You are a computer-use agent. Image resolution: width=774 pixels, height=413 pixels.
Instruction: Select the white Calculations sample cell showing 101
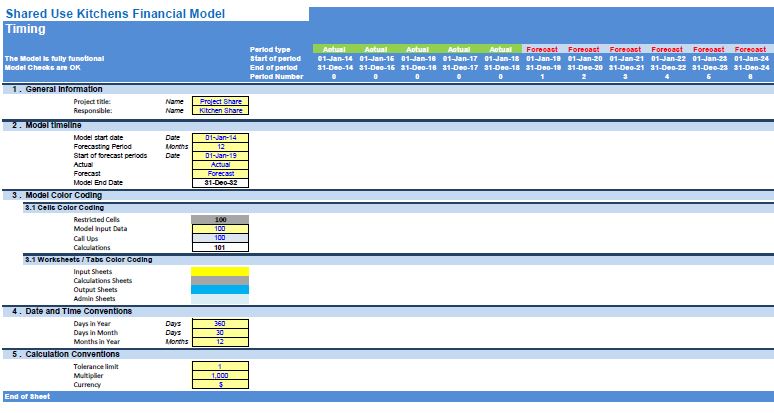point(220,247)
